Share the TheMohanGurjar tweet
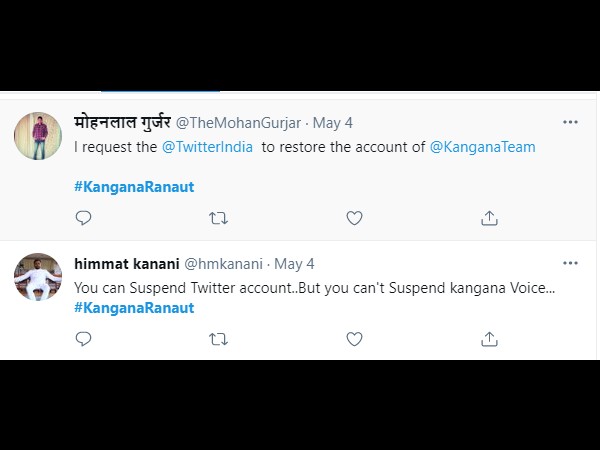 pyautogui.click(x=489, y=217)
